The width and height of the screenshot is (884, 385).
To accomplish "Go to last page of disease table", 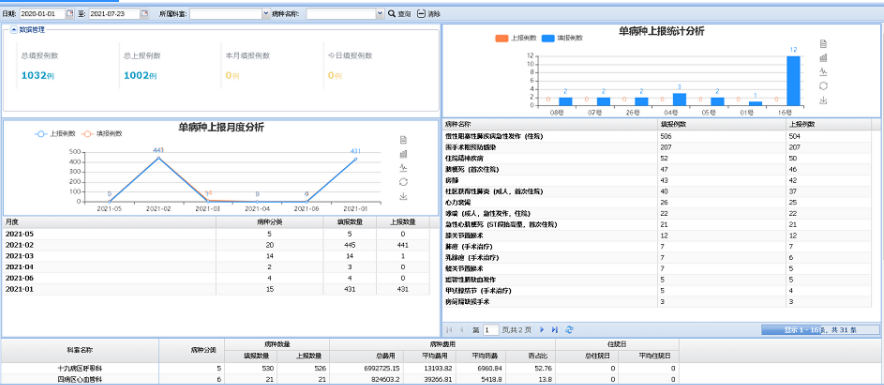I will pos(555,330).
